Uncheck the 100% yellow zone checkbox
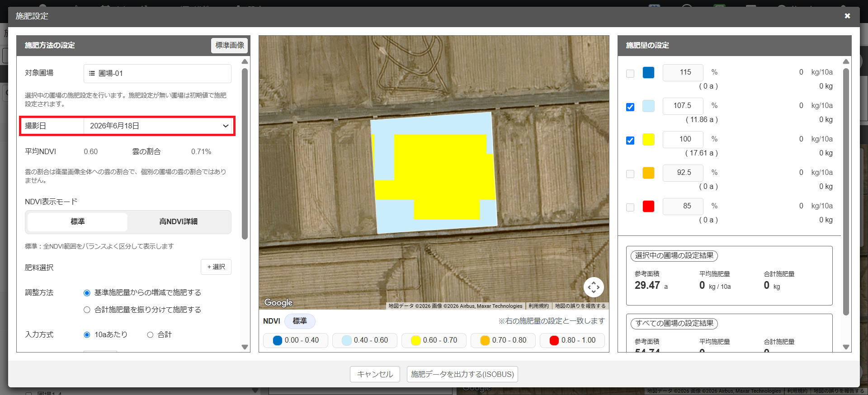Image resolution: width=868 pixels, height=395 pixels. (630, 141)
